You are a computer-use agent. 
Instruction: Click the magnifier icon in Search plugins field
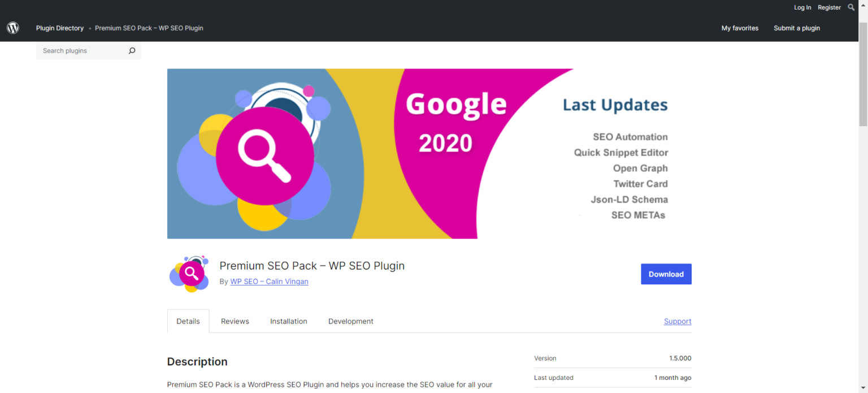coord(132,50)
